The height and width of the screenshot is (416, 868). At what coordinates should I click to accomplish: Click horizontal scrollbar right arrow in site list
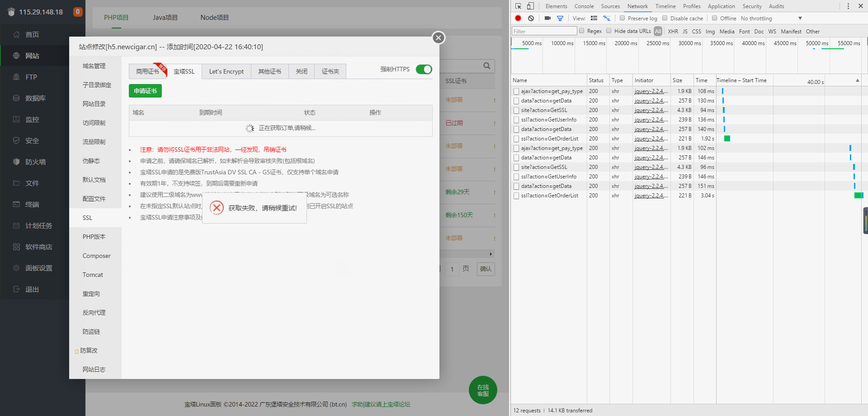[x=491, y=254]
